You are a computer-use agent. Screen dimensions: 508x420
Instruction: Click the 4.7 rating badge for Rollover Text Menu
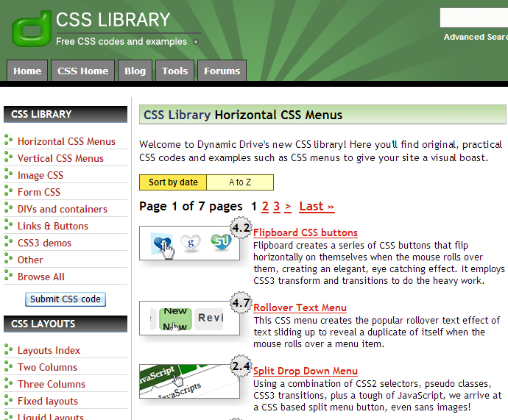coord(241,303)
